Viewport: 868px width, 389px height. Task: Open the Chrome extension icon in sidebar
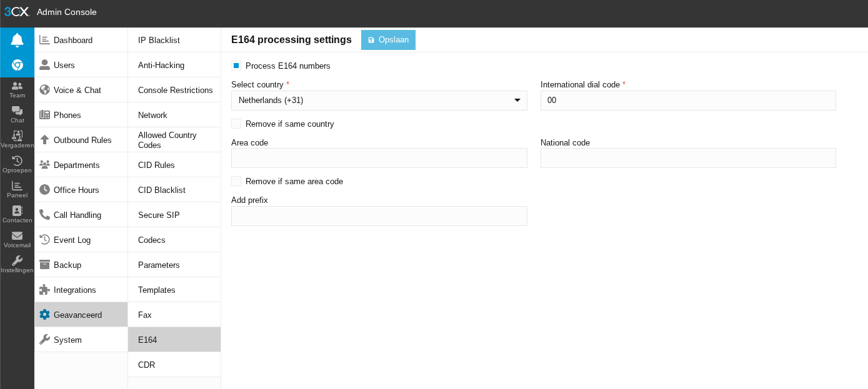(17, 65)
